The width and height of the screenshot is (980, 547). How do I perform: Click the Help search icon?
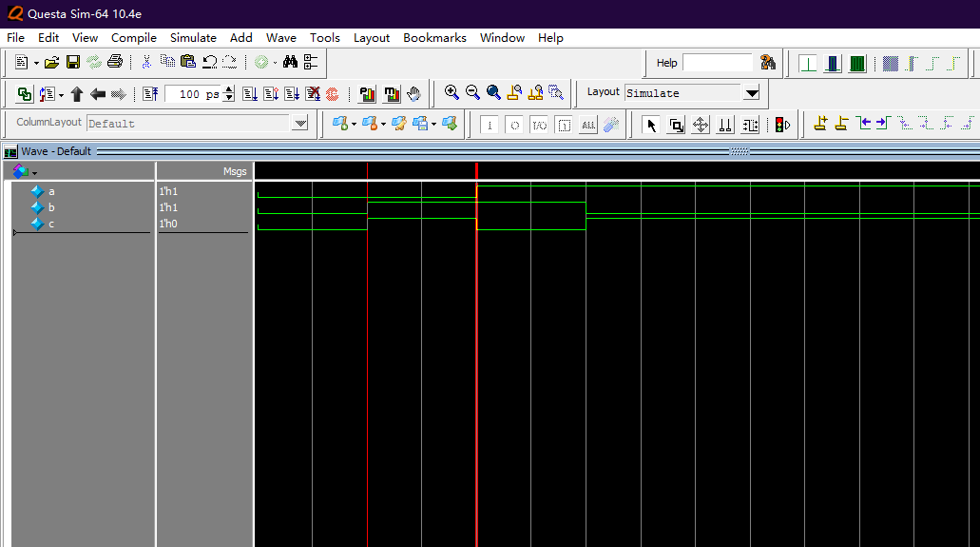click(768, 62)
